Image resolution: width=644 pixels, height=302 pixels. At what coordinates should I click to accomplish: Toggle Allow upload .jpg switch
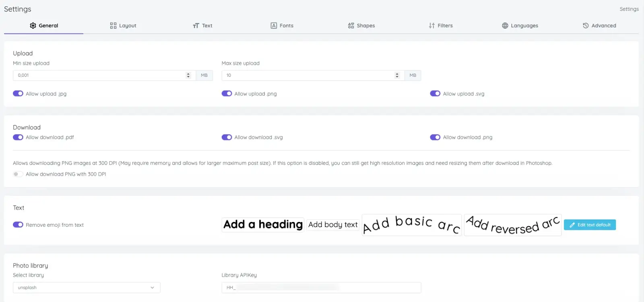click(x=18, y=94)
